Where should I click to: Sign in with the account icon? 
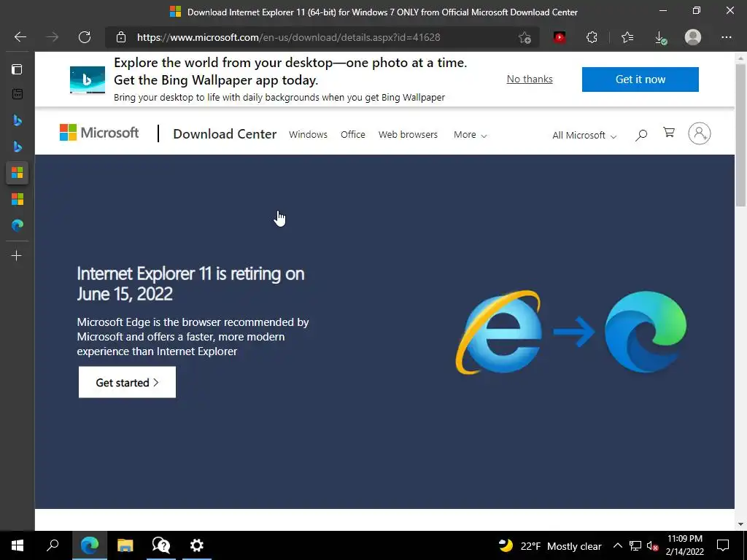(700, 133)
